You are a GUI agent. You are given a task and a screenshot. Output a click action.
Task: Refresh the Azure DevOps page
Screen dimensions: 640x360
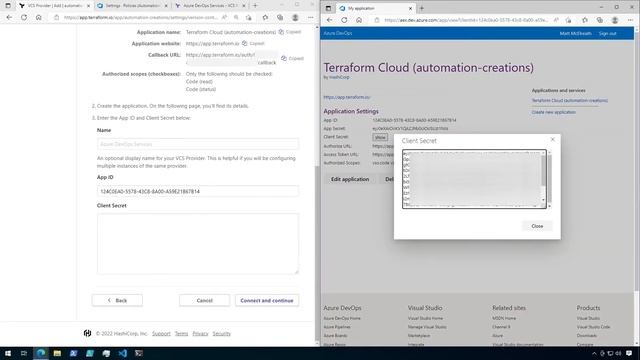coord(344,20)
